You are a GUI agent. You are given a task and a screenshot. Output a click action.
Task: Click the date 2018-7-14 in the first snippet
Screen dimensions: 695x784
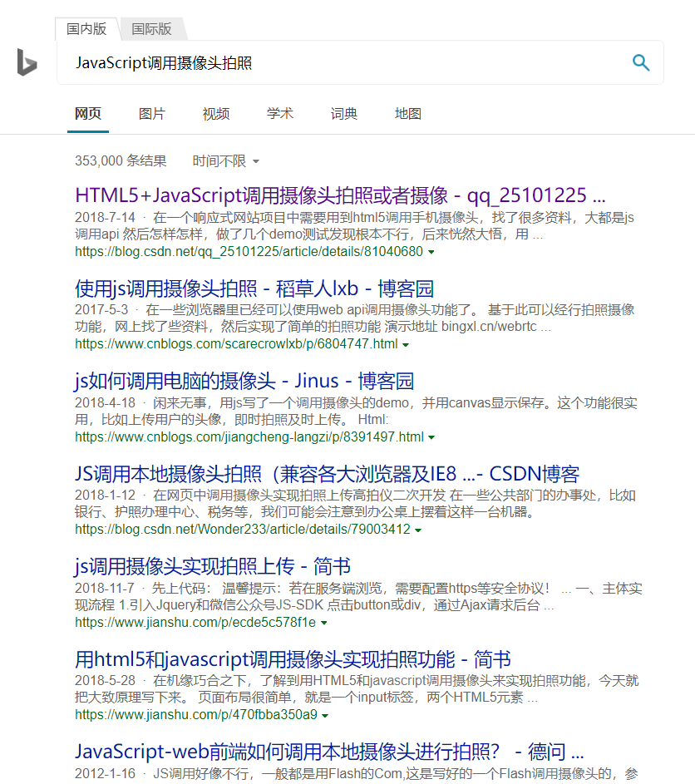105,218
